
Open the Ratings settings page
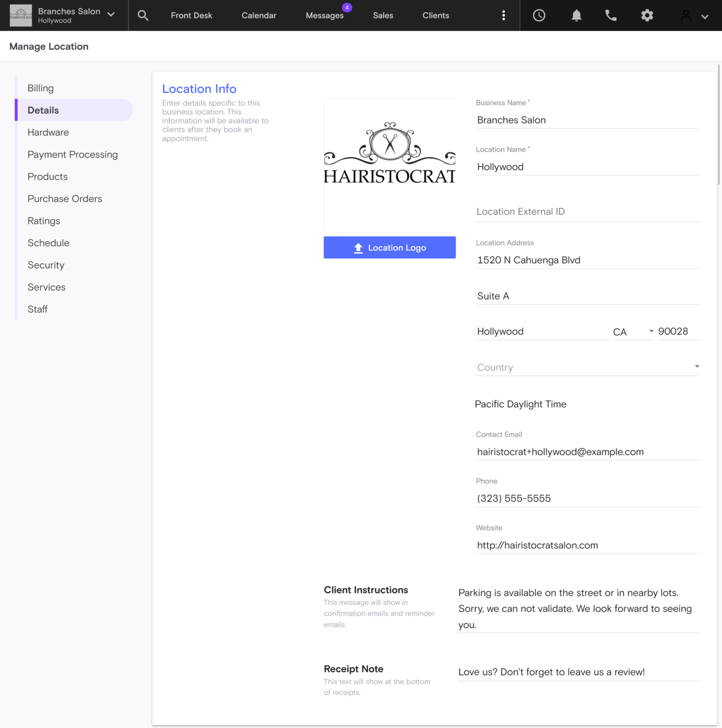coord(44,220)
